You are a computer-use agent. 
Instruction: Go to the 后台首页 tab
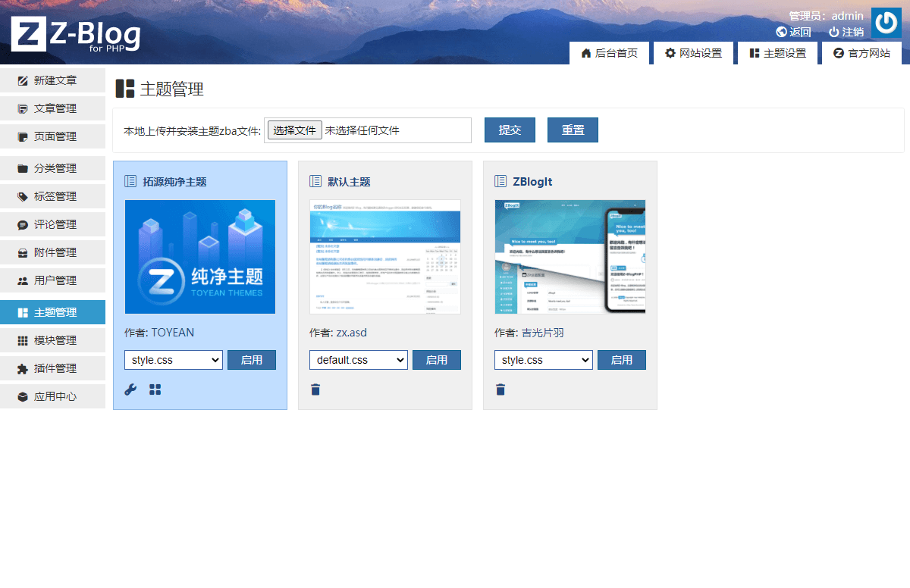click(x=609, y=53)
